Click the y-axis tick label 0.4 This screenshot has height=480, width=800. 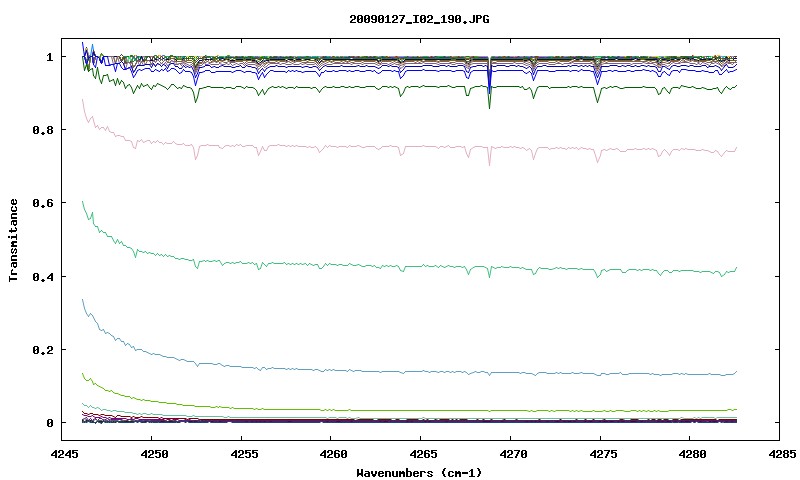click(x=42, y=276)
